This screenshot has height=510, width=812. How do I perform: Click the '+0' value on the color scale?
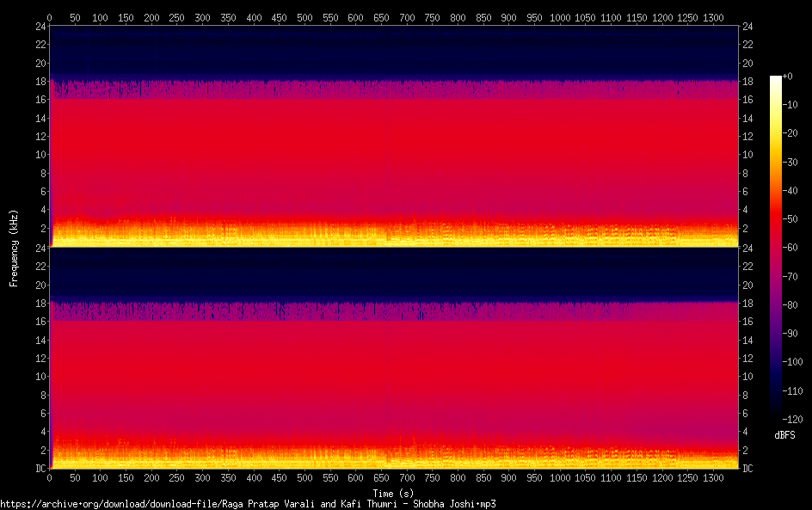[787, 76]
